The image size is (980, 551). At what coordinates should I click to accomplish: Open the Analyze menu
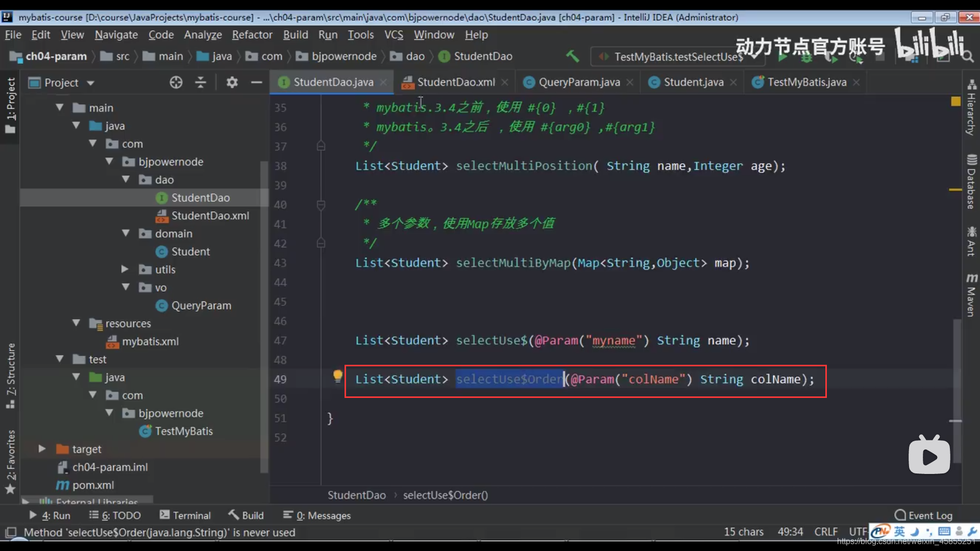[x=203, y=35]
